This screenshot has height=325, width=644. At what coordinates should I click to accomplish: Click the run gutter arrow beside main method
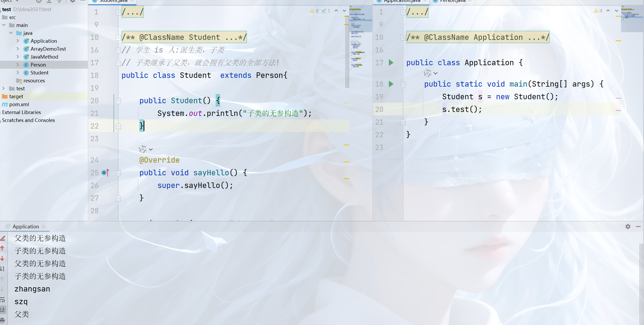point(391,84)
